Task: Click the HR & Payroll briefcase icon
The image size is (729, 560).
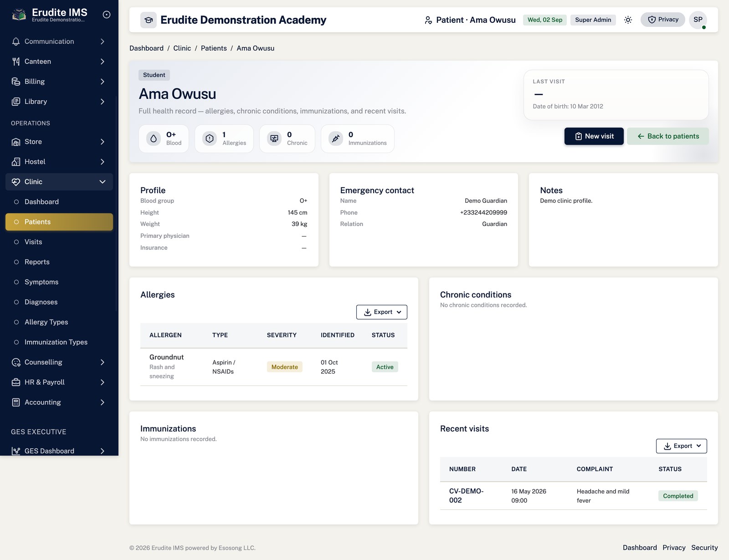Action: [16, 382]
